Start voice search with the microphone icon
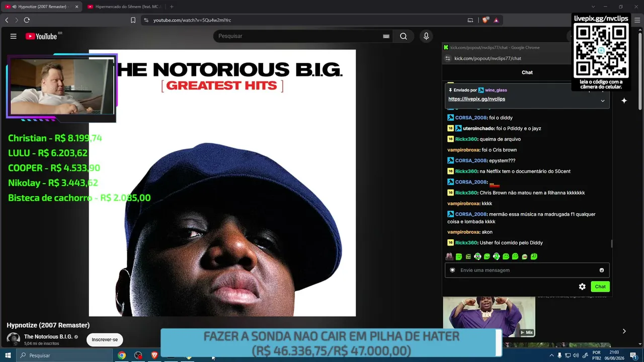Image resolution: width=644 pixels, height=362 pixels. coord(426,36)
